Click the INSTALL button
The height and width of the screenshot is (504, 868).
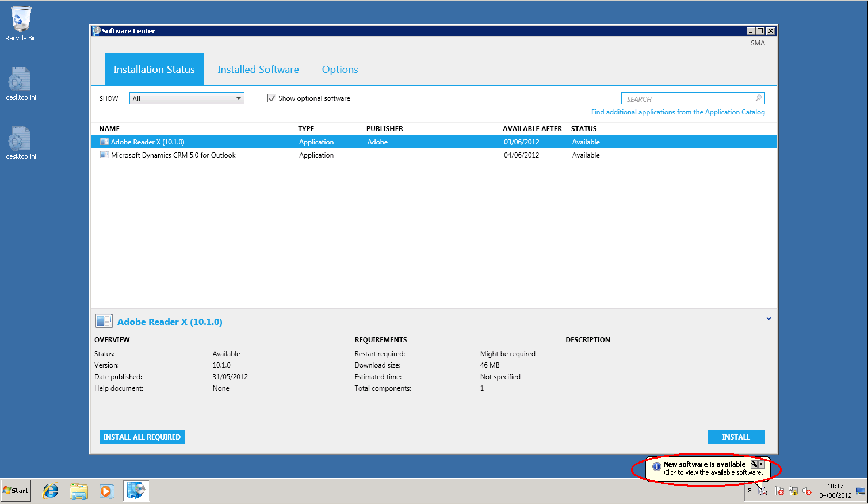[736, 437]
